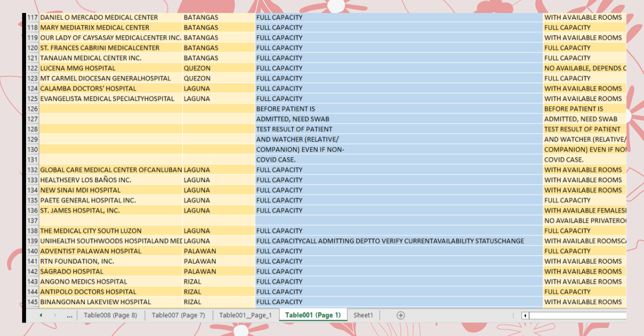The image size is (644, 336).
Task: Select row header 145
Action: 32,302
